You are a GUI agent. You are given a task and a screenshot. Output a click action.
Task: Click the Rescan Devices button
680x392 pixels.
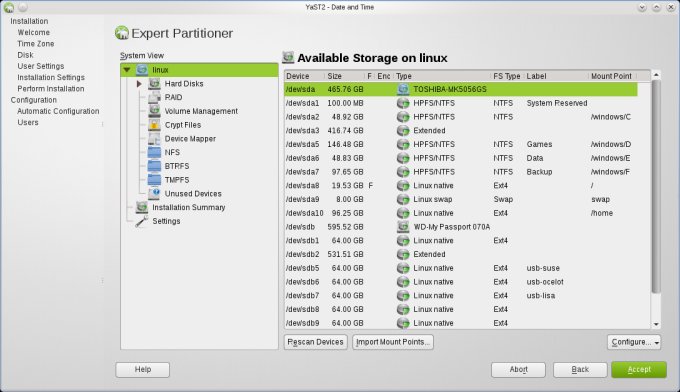[316, 342]
